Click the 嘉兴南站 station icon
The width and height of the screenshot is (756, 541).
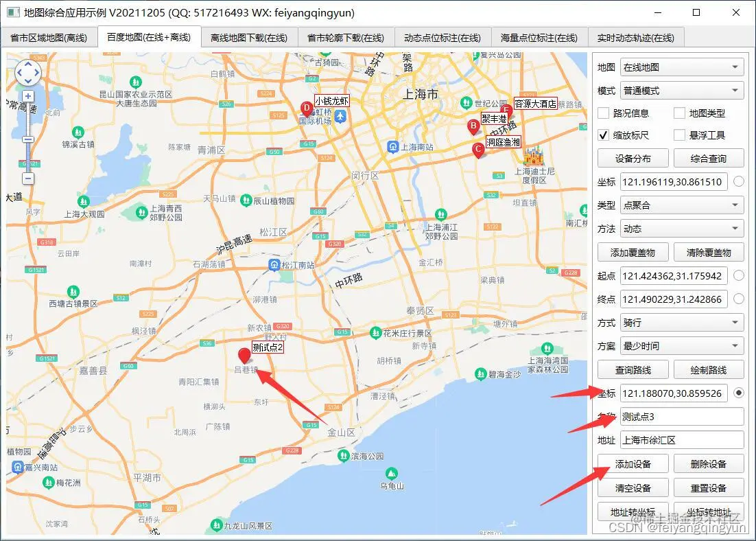click(x=18, y=467)
